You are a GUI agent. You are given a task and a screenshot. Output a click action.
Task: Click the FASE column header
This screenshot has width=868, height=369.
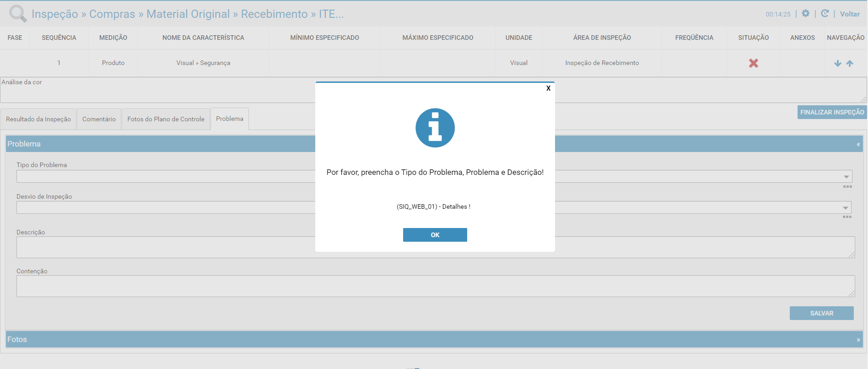coord(15,38)
